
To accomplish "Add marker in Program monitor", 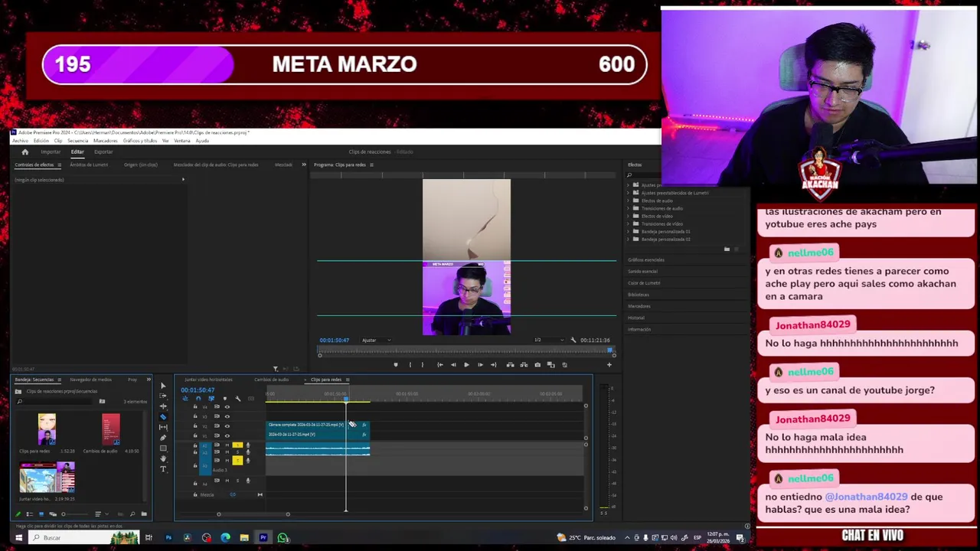I will 396,365.
